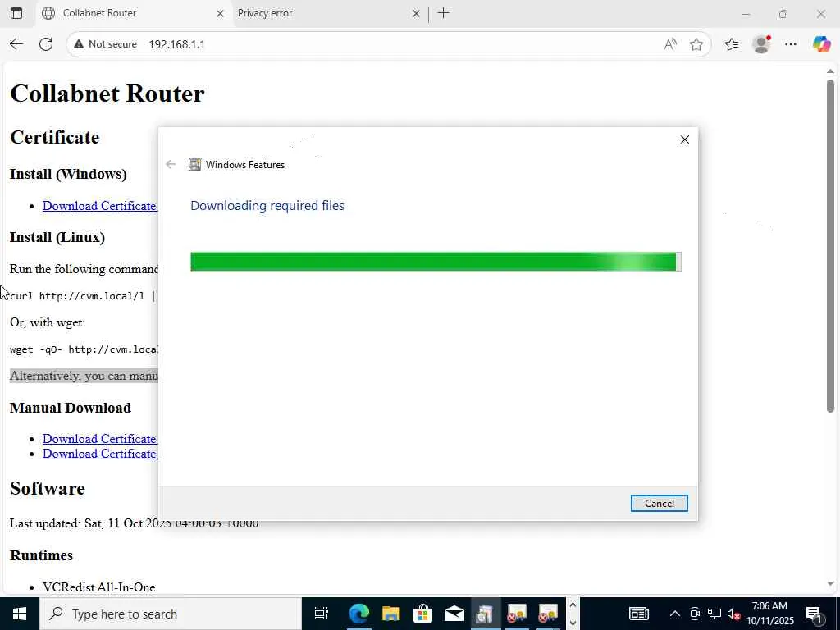Image resolution: width=840 pixels, height=630 pixels.
Task: Open the browser profile icon
Action: click(761, 44)
